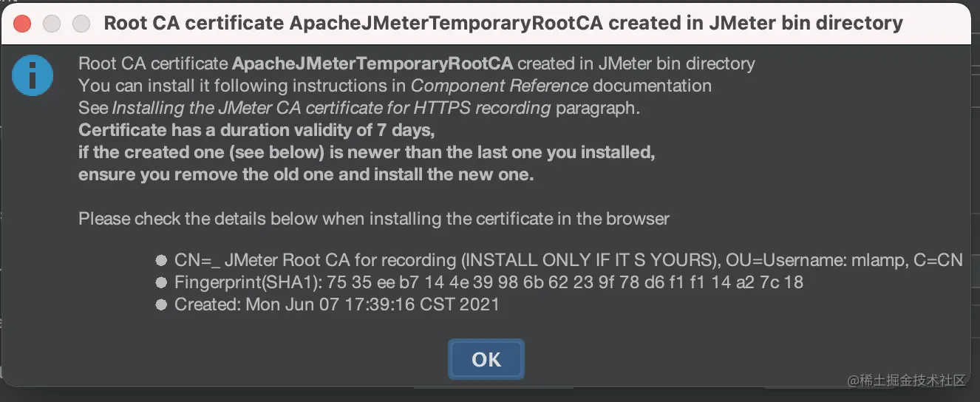Image resolution: width=980 pixels, height=402 pixels.
Task: Click the bullet dot beside CN entry
Action: tap(161, 260)
